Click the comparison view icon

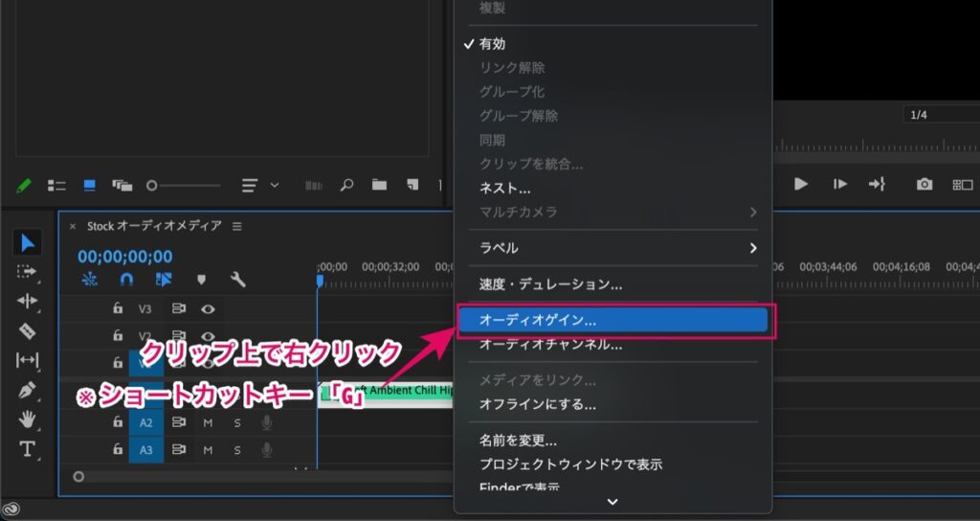pos(963,185)
